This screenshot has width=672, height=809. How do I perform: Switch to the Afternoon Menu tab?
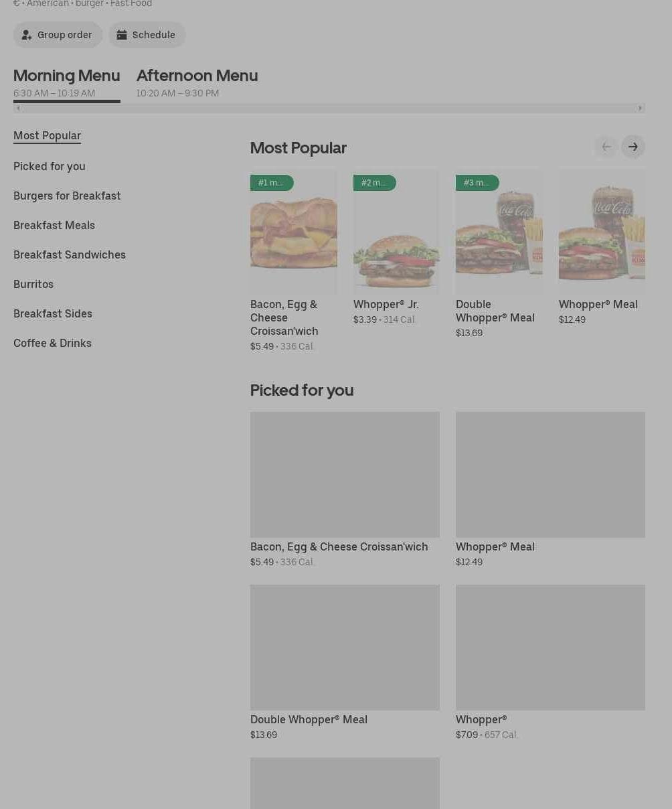coord(197,83)
